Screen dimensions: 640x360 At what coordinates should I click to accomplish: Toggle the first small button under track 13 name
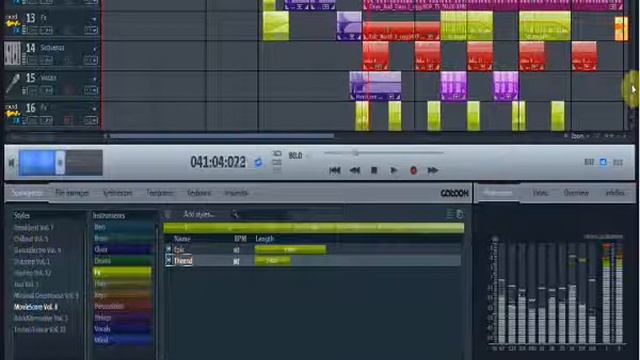point(32,30)
